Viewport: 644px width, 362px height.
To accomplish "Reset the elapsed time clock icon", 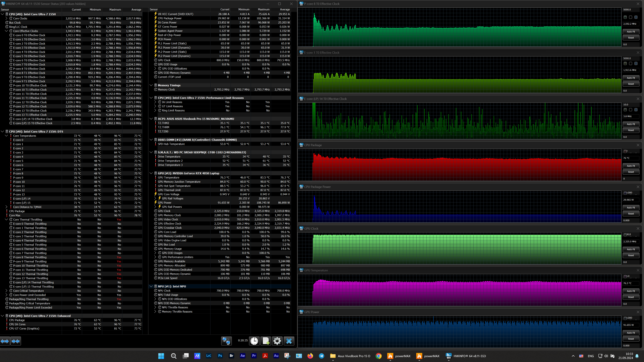I will click(x=254, y=341).
